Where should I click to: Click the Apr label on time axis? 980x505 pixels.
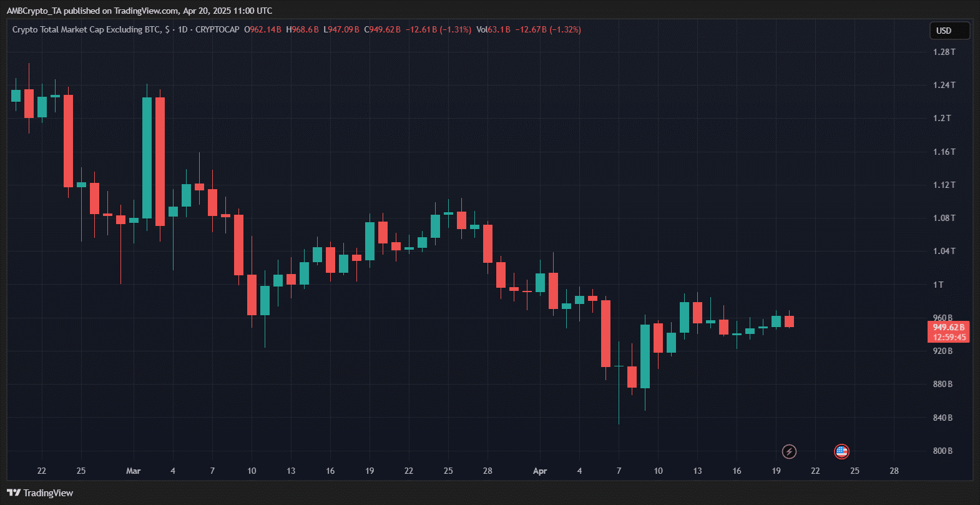pos(540,471)
